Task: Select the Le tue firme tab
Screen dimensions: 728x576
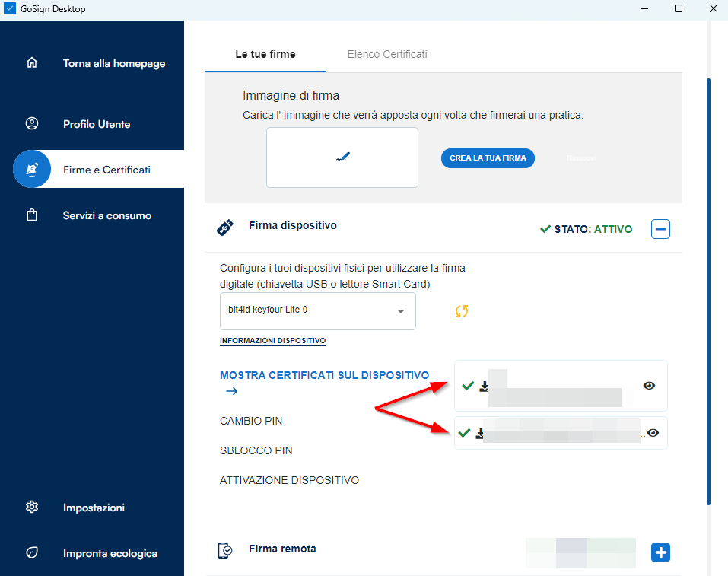Action: pyautogui.click(x=265, y=54)
